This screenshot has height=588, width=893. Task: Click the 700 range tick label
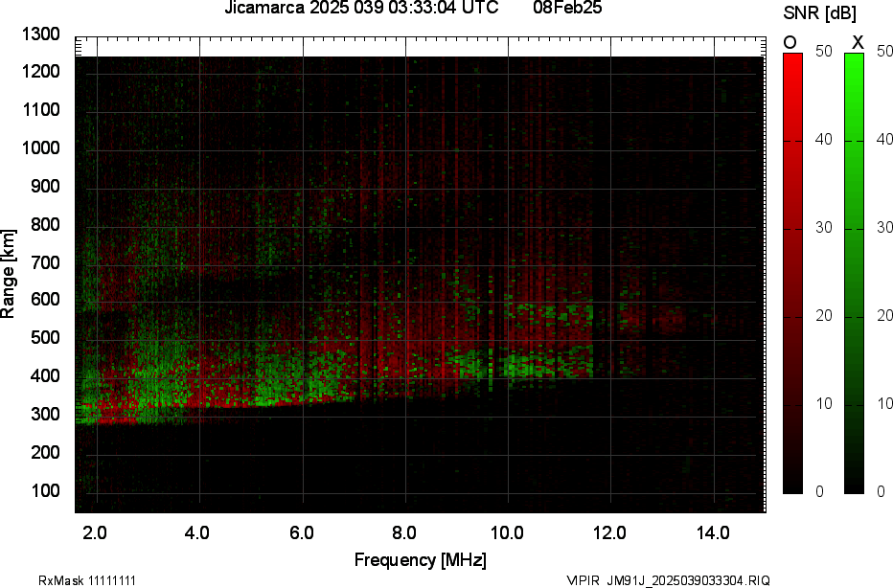(x=45, y=262)
